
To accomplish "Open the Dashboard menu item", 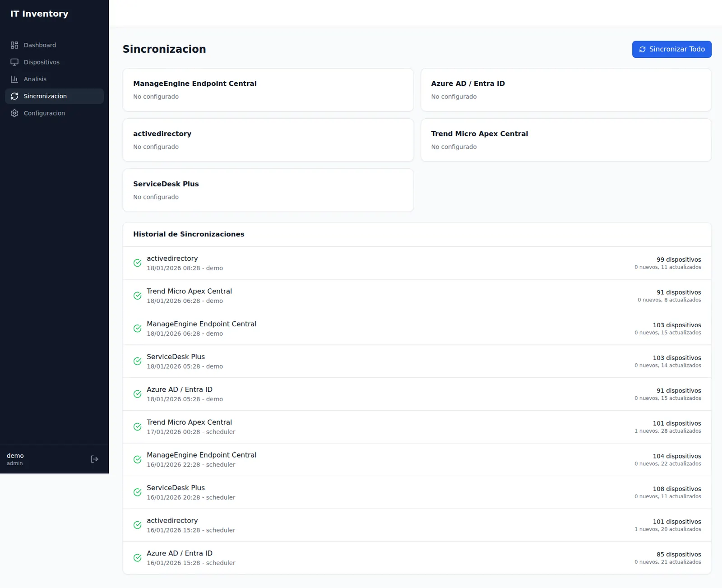I will tap(54, 45).
